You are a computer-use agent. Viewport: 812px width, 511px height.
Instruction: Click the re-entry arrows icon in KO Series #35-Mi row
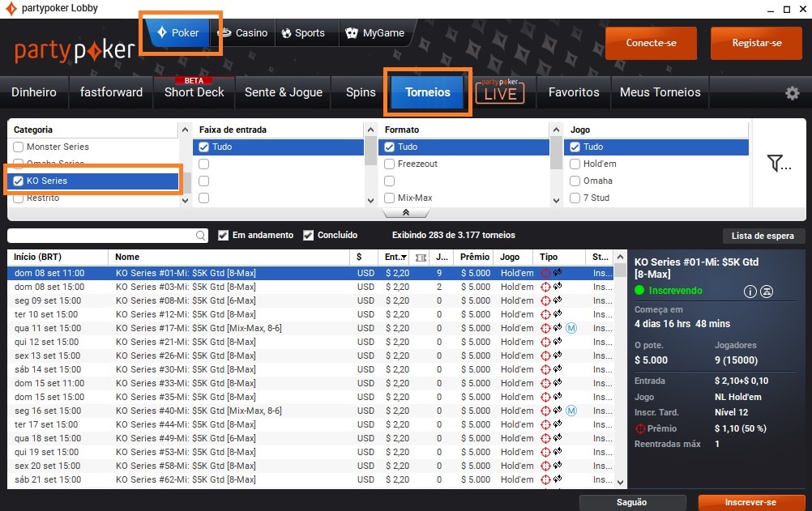[x=558, y=396]
